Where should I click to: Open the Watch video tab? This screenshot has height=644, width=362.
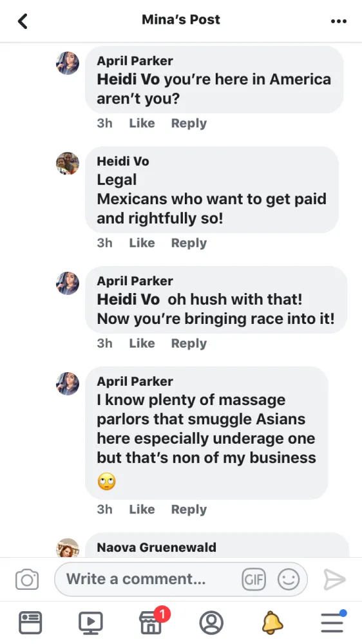click(x=91, y=623)
